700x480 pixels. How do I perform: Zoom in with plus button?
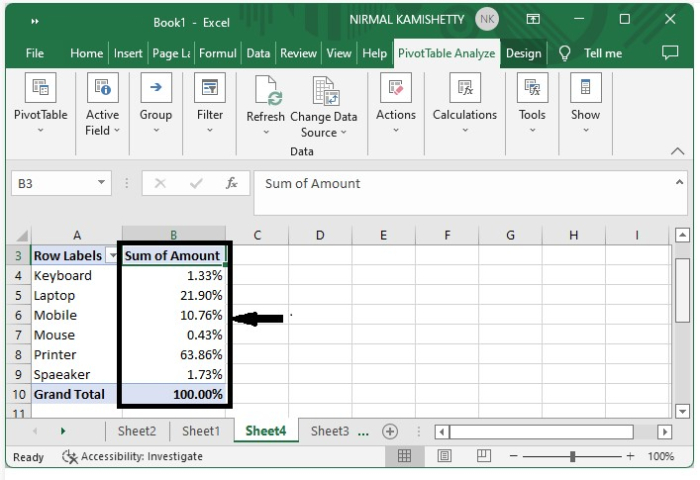630,456
